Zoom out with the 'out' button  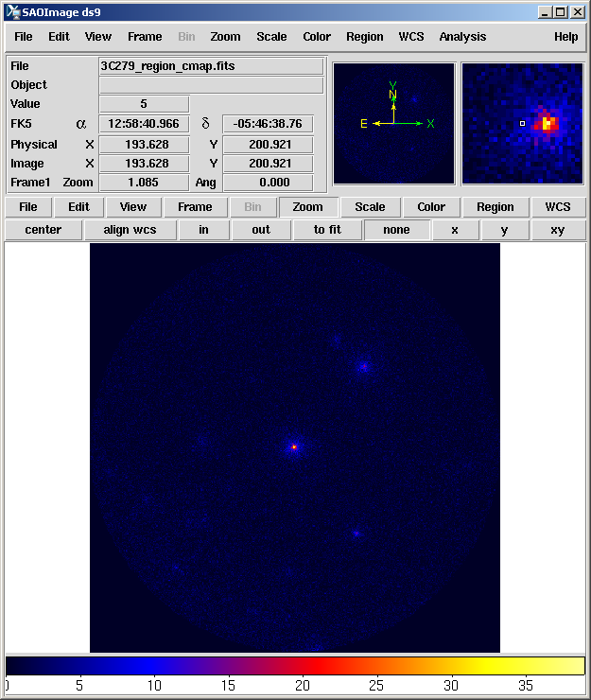[261, 230]
